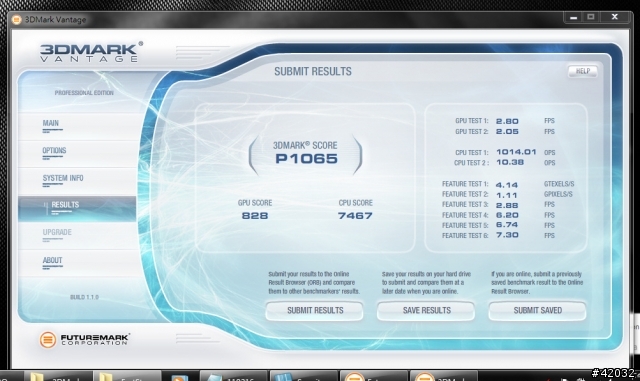Close the 3DMark Vantage window
Screen dimensions: 640x381
(615, 17)
